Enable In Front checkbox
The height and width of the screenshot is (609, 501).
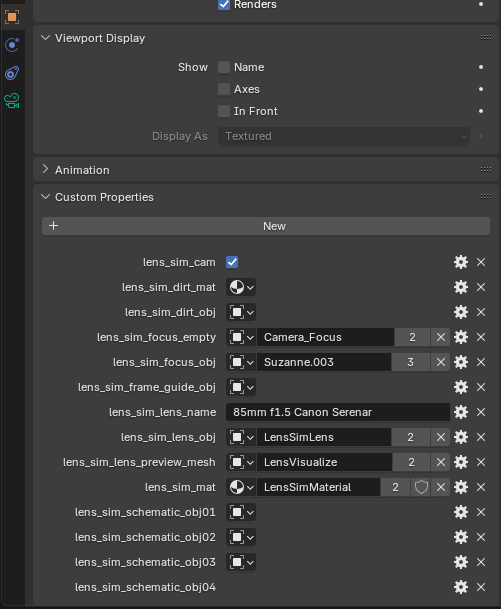pyautogui.click(x=224, y=111)
